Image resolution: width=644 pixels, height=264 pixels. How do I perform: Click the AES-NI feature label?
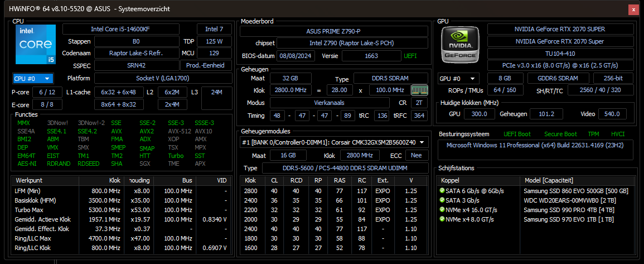click(26, 163)
